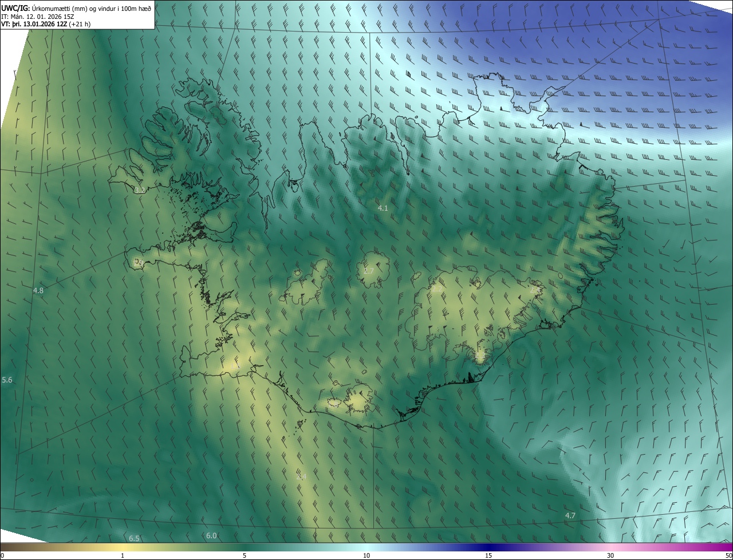Click the 10 tick on the color scale
733x560 pixels.
pyautogui.click(x=366, y=556)
